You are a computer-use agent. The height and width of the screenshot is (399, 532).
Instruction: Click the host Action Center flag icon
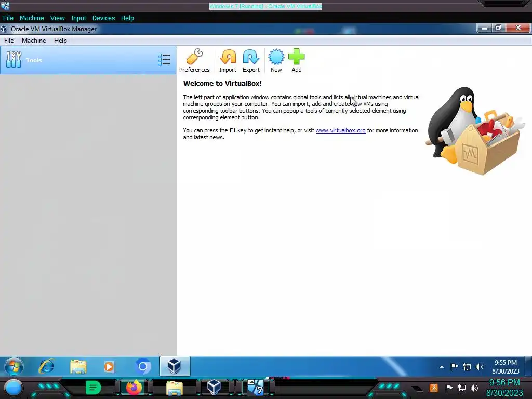[x=449, y=388]
